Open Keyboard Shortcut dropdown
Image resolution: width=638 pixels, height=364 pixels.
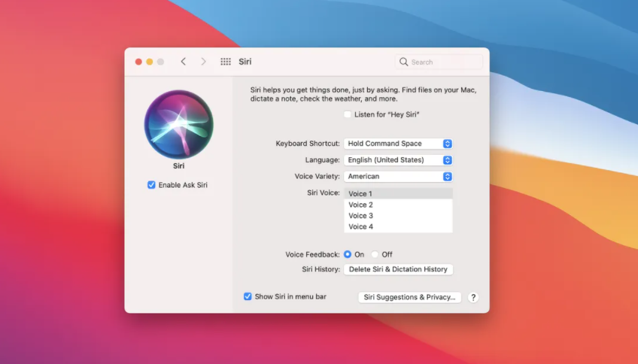click(398, 144)
